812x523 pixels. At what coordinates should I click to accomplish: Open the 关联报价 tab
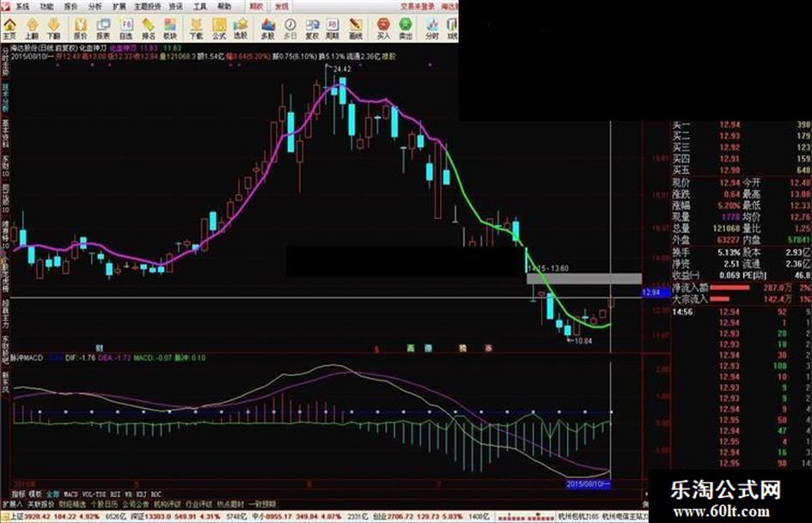point(41,504)
